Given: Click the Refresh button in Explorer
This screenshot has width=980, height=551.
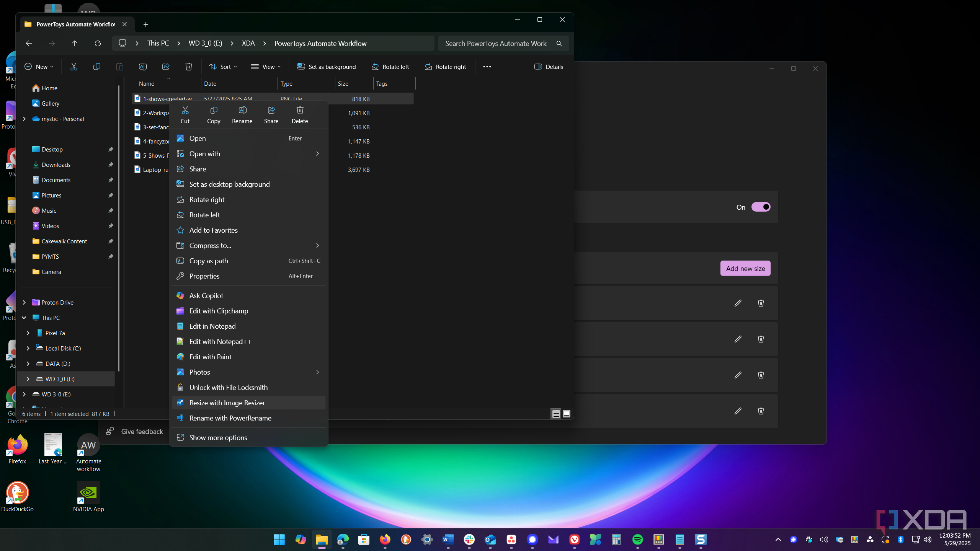Looking at the screenshot, I should tap(98, 43).
